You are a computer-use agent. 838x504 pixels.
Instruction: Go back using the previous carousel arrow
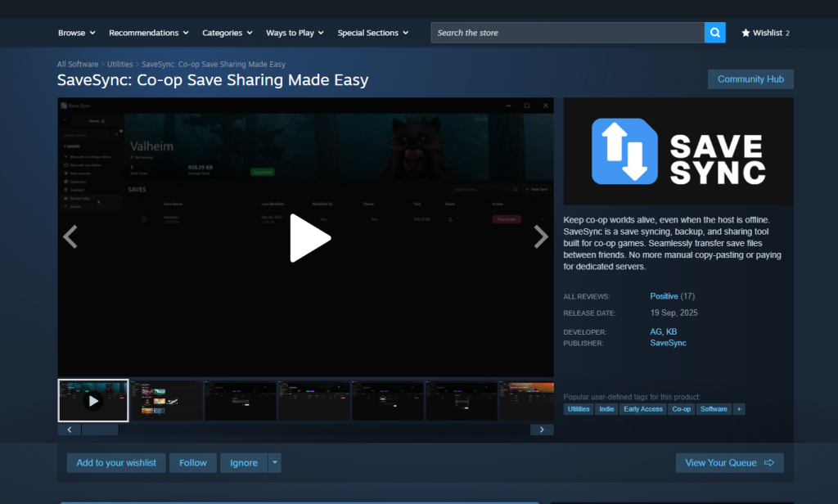(70, 236)
